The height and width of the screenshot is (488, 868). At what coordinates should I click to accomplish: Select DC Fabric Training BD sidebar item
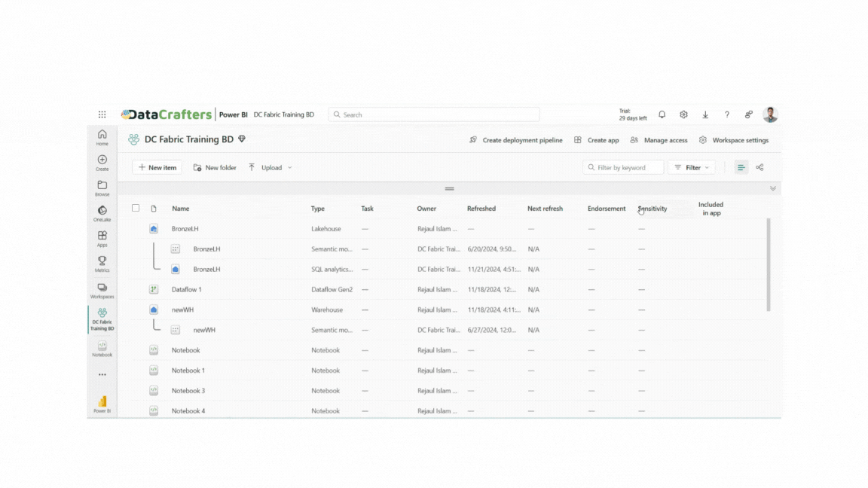(102, 320)
